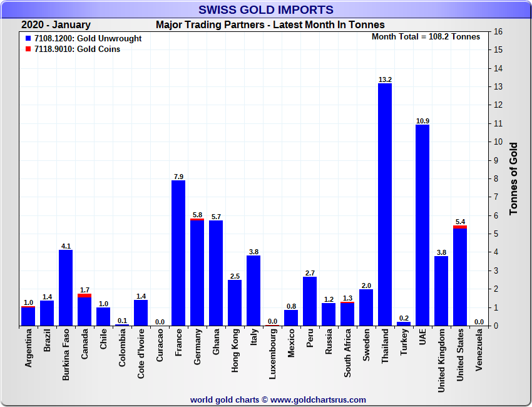Viewport: 532px width, 407px height.
Task: Click the red Gold Coins segment on Canada bar
Action: point(84,296)
